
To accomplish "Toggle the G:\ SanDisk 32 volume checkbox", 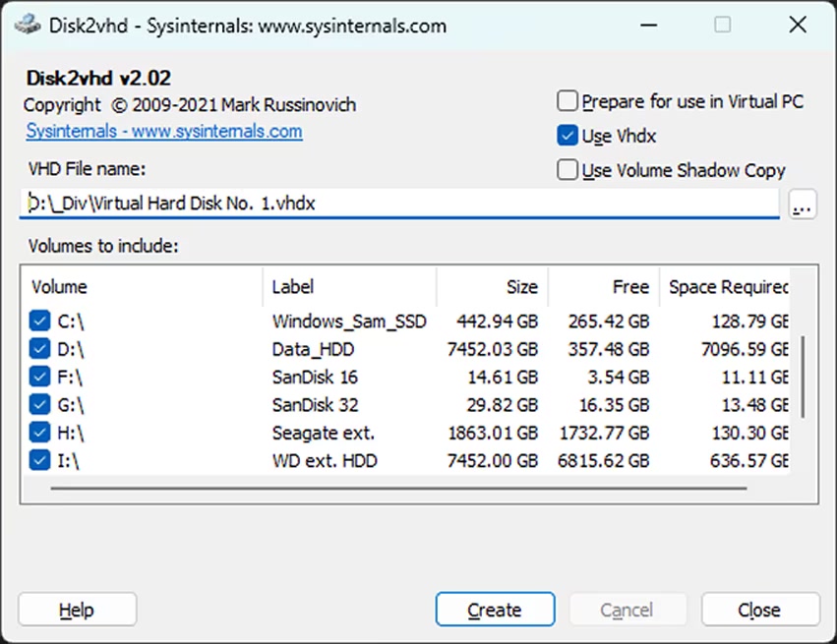I will [39, 404].
